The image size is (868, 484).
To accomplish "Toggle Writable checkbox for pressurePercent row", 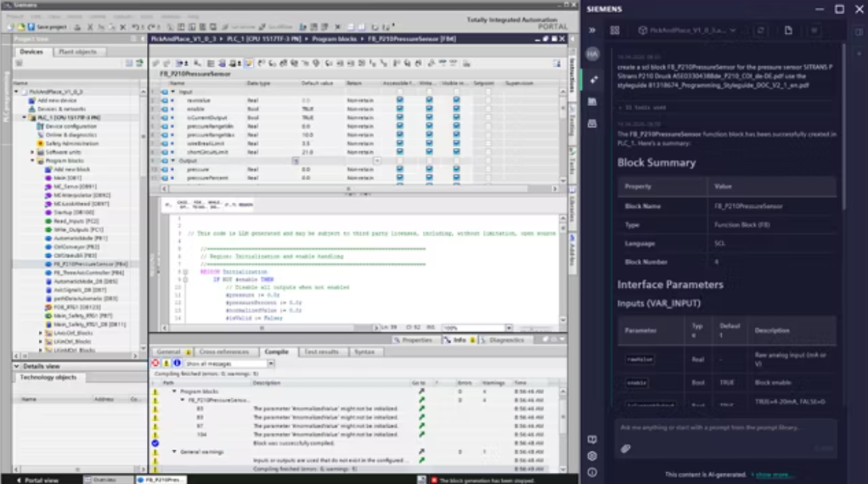I will pos(429,178).
